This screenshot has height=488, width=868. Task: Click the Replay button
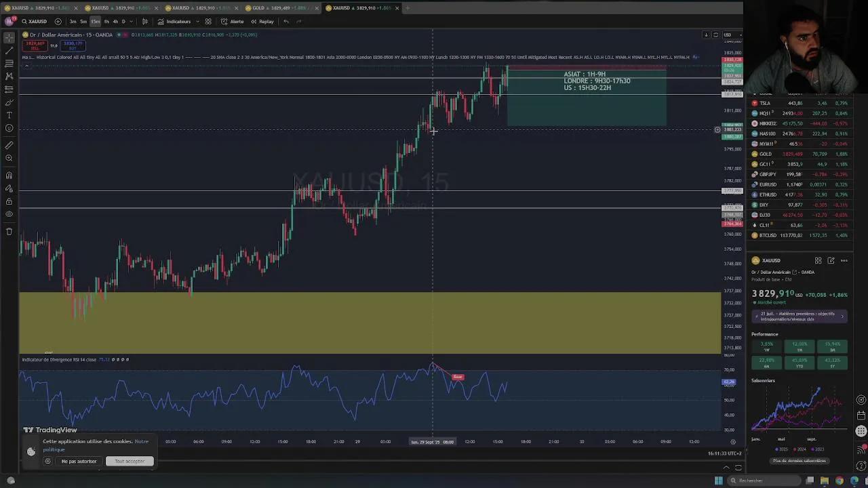pos(262,22)
